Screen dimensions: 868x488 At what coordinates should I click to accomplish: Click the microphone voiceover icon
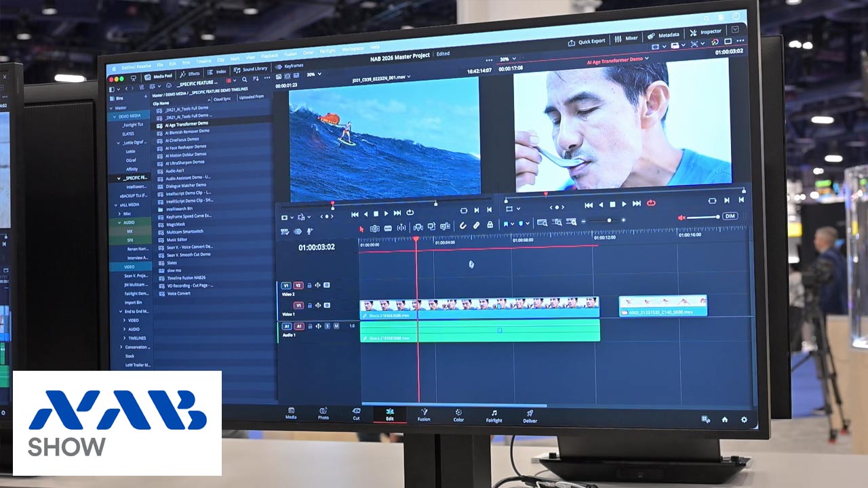click(310, 231)
